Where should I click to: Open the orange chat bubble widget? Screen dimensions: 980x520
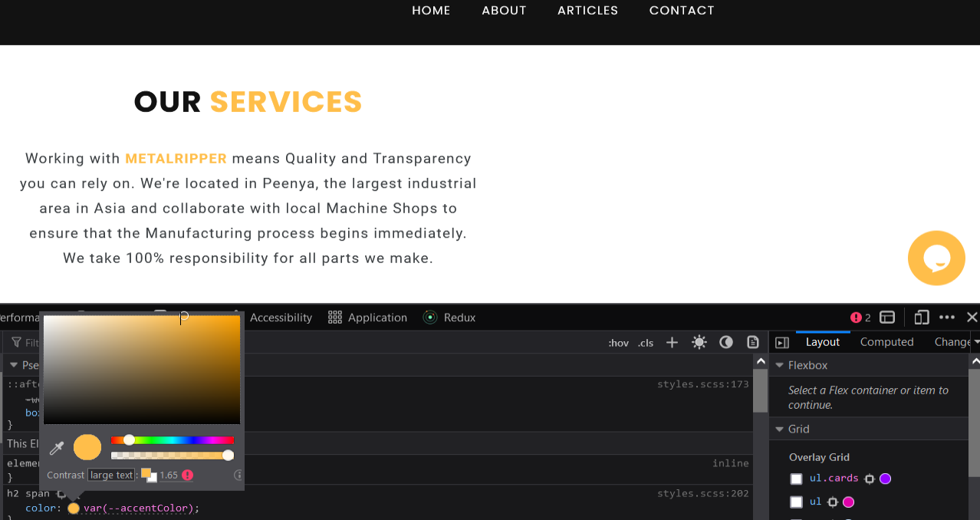(936, 258)
